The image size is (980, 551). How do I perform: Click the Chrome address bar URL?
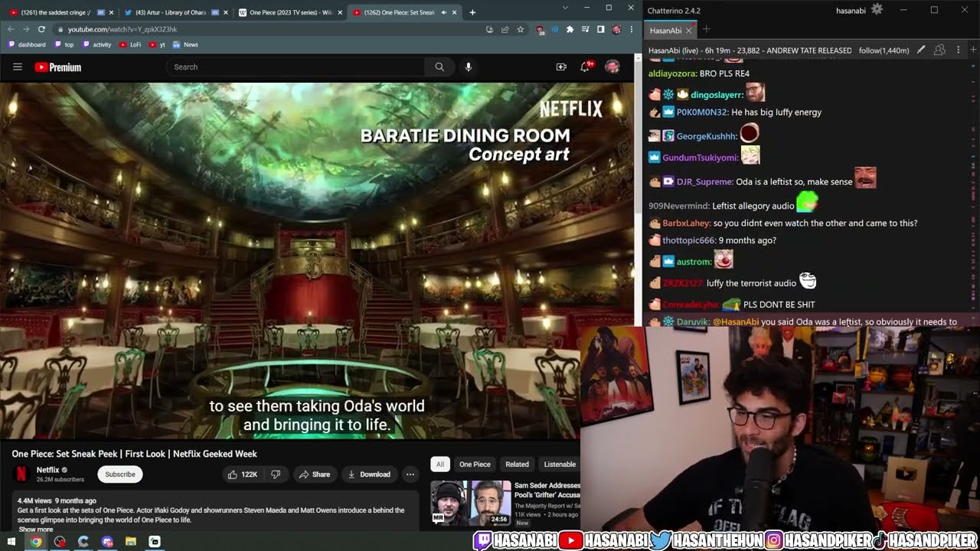(122, 29)
